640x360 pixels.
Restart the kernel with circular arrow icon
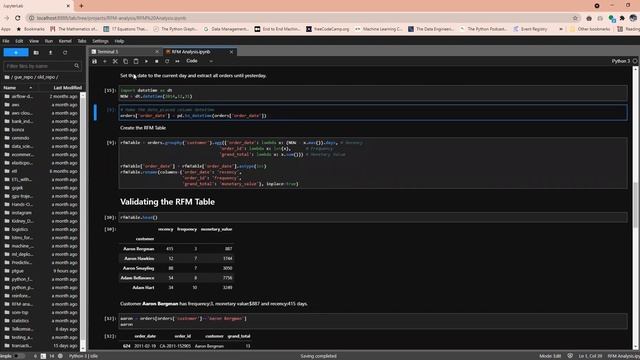167,61
